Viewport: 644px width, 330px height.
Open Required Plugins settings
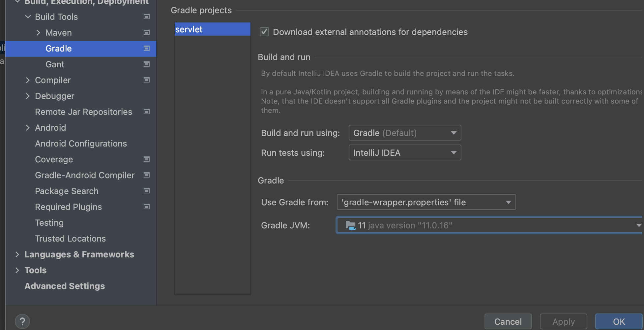tap(68, 207)
